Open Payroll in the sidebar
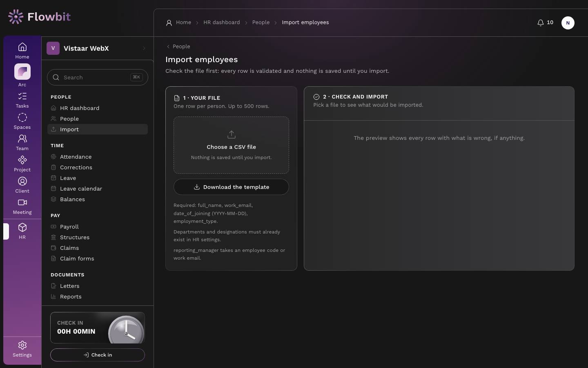The width and height of the screenshot is (588, 368). click(x=98, y=227)
